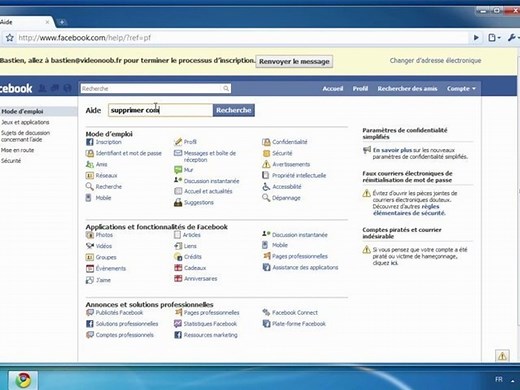Click the Suggestions icon
Screen dimensions: 520x390
click(x=178, y=202)
